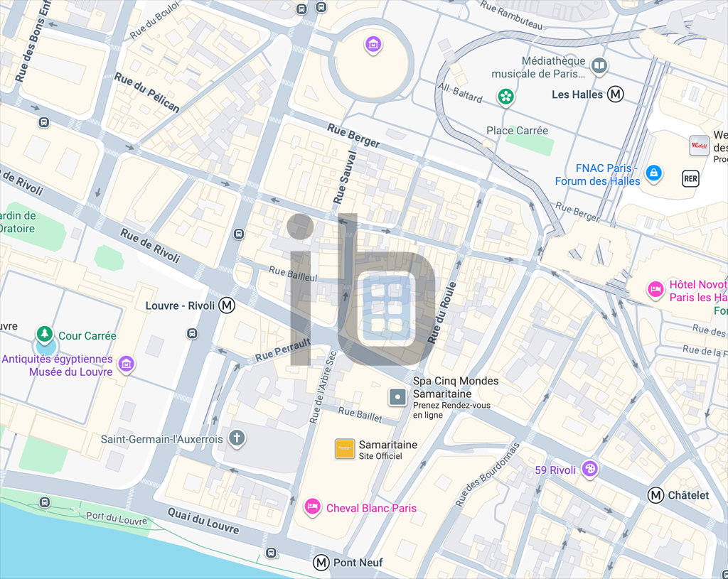Select the Louvre - Rivoli metro icon
The image size is (728, 579).
pos(227,305)
